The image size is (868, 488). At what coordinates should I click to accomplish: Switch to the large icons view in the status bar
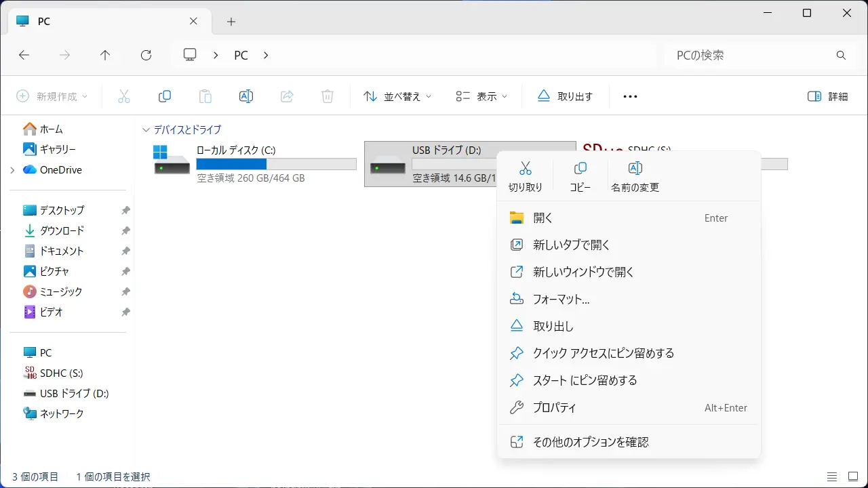852,477
